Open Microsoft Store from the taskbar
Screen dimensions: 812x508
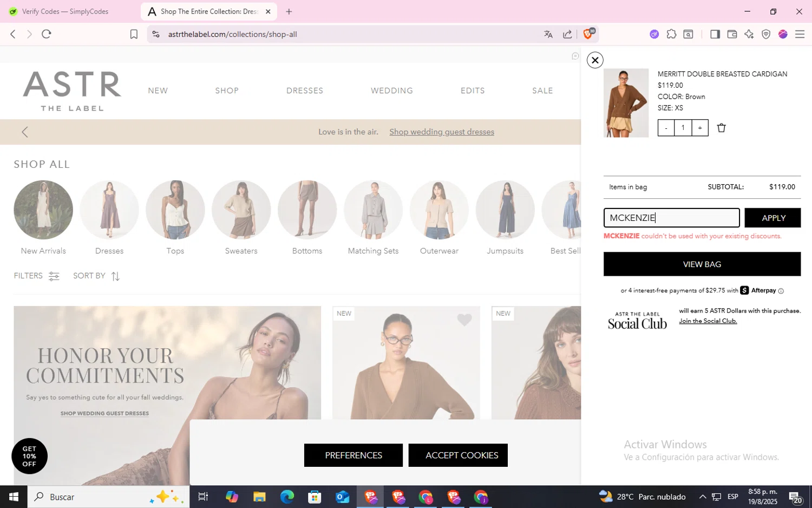pyautogui.click(x=315, y=497)
